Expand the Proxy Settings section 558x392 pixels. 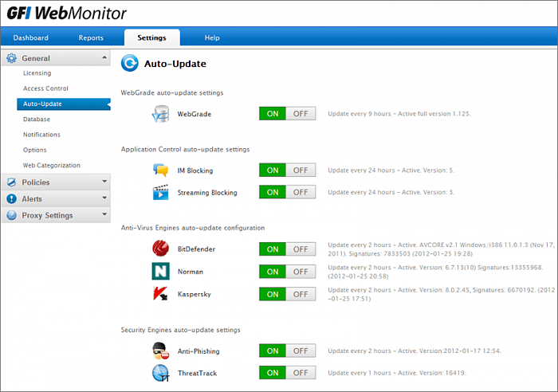click(x=56, y=215)
